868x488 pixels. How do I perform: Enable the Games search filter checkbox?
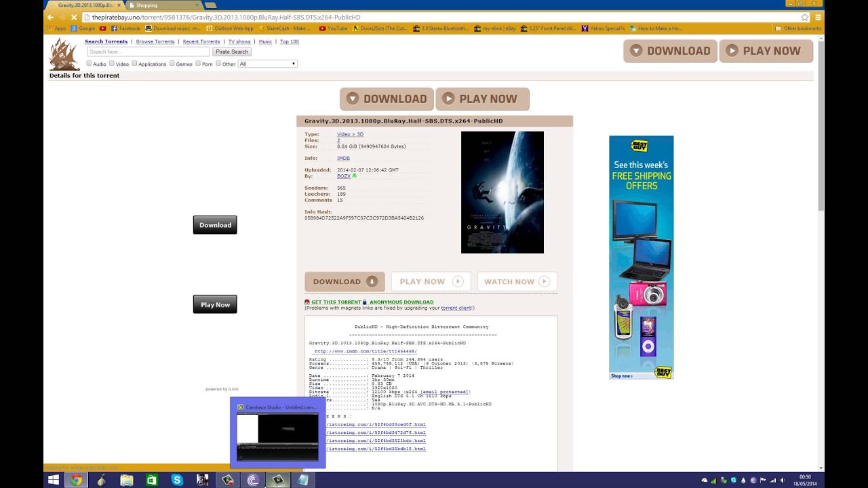[x=172, y=63]
